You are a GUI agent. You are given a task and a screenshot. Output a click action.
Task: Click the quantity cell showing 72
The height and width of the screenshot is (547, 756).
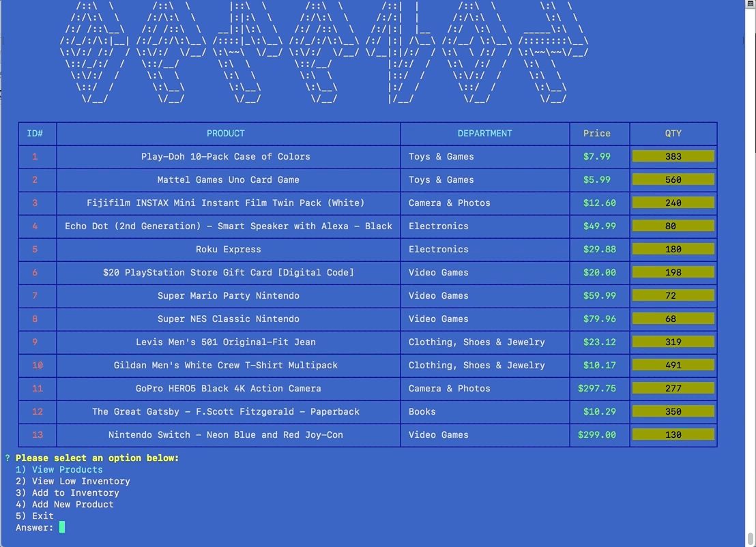point(673,295)
